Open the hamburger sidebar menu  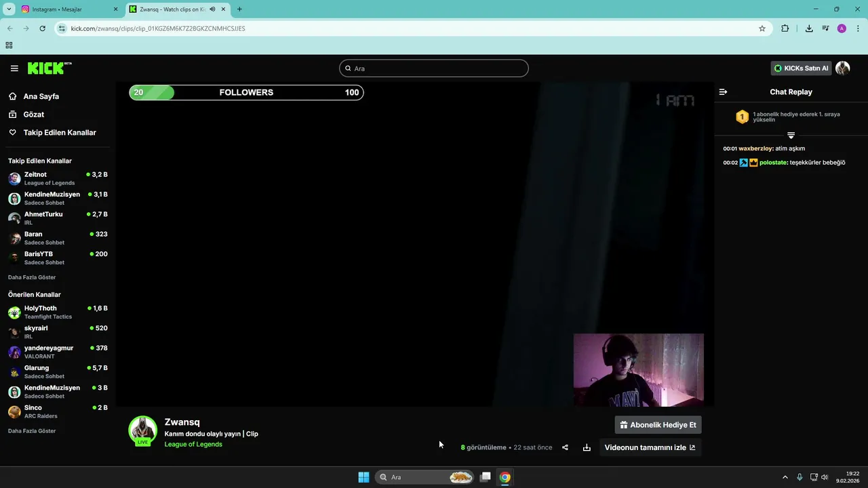[x=14, y=68]
